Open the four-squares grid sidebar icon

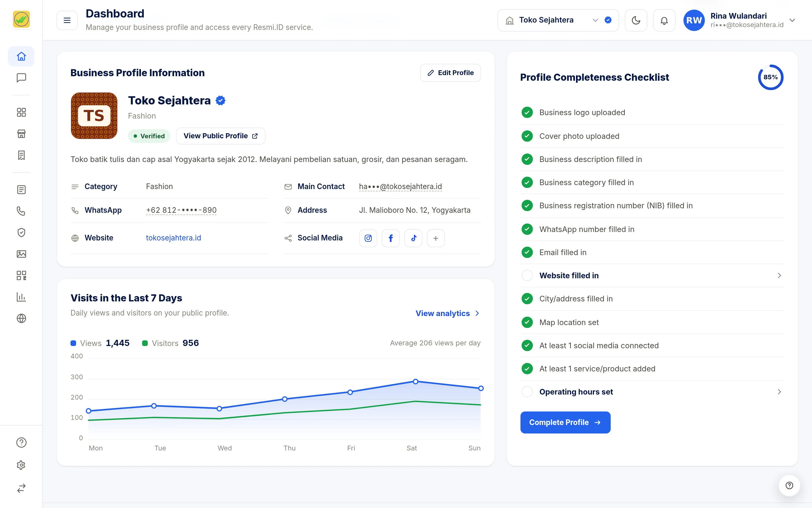tap(21, 112)
